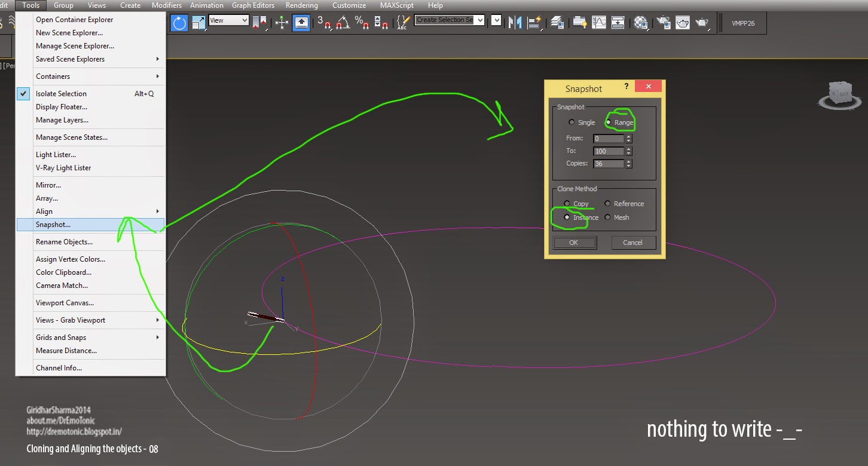Select the Scale tool in the toolbar
The image size is (868, 466).
[198, 23]
